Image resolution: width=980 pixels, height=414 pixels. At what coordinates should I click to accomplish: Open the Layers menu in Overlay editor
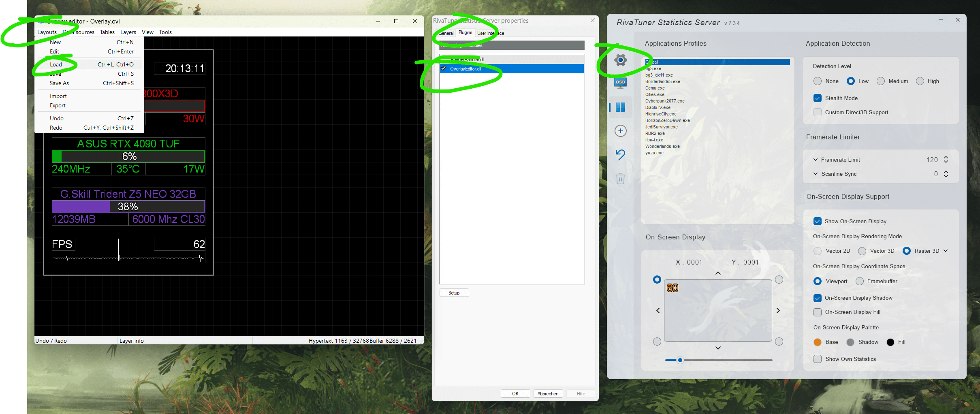pos(128,32)
